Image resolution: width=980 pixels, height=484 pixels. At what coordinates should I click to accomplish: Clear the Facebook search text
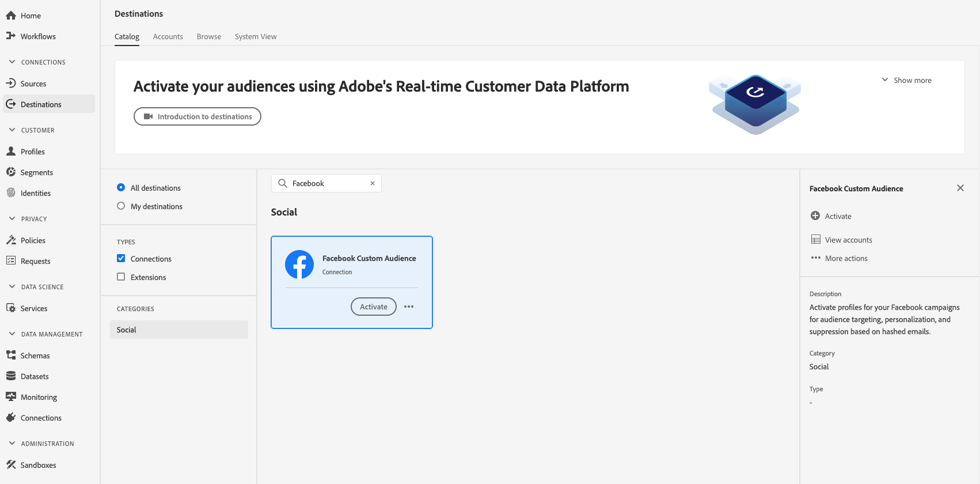tap(373, 183)
